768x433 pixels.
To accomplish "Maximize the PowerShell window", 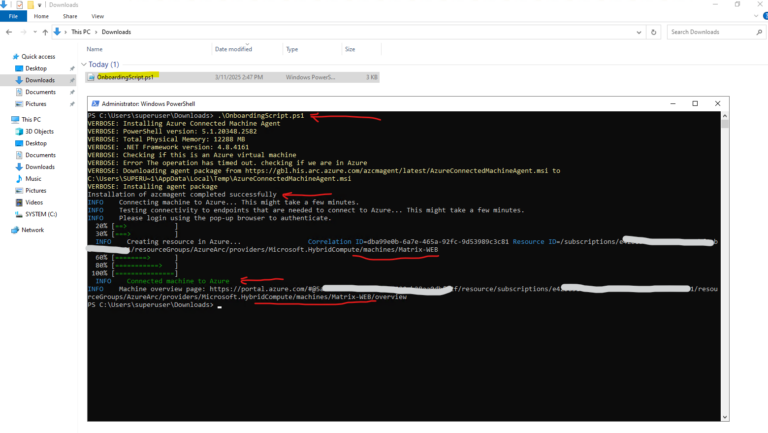I will (695, 103).
